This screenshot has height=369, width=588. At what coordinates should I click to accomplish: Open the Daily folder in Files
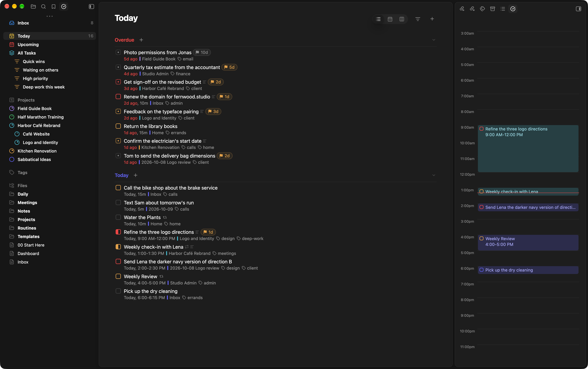pos(49,194)
